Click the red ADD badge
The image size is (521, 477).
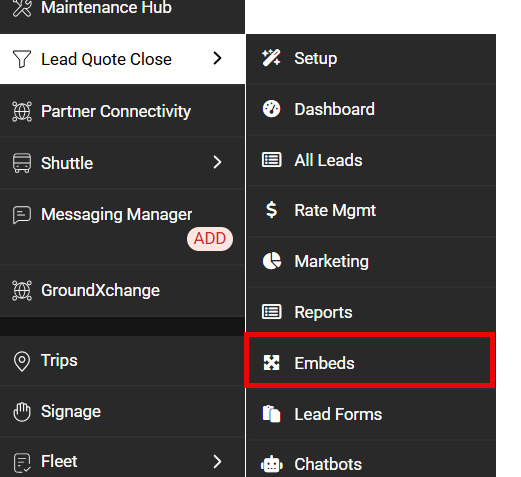210,239
